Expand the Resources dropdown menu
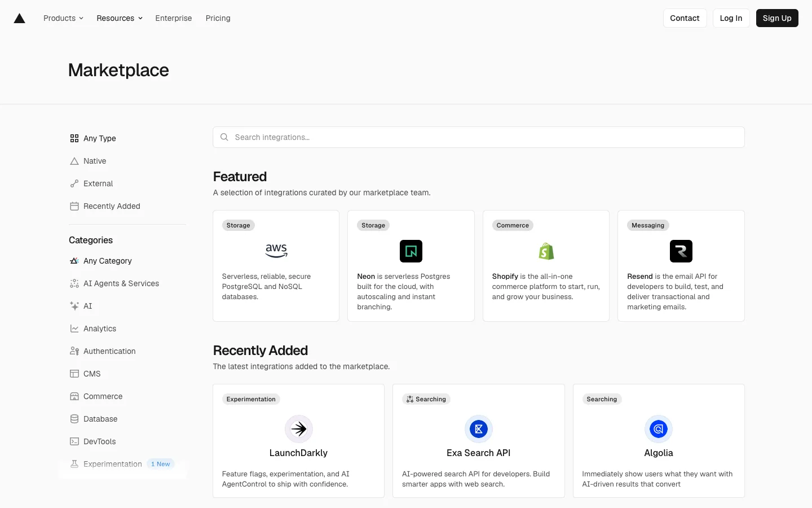This screenshot has width=812, height=508. tap(120, 18)
